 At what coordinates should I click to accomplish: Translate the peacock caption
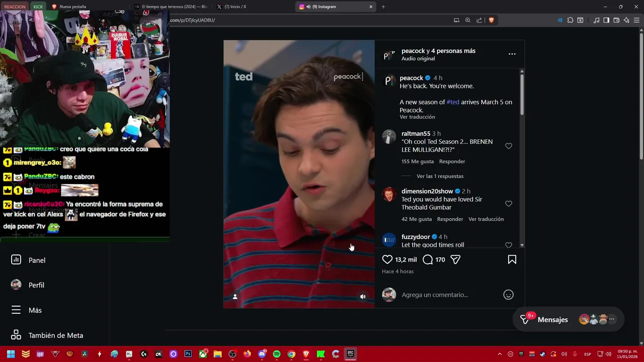point(417,117)
